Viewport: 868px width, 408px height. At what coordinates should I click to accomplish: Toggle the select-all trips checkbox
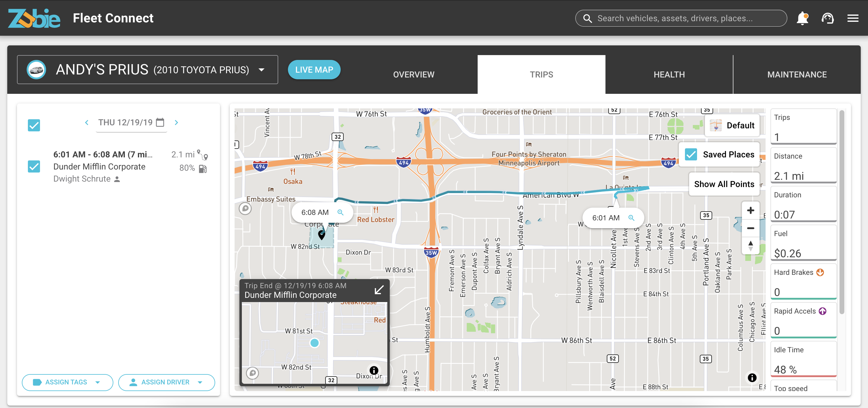tap(34, 125)
